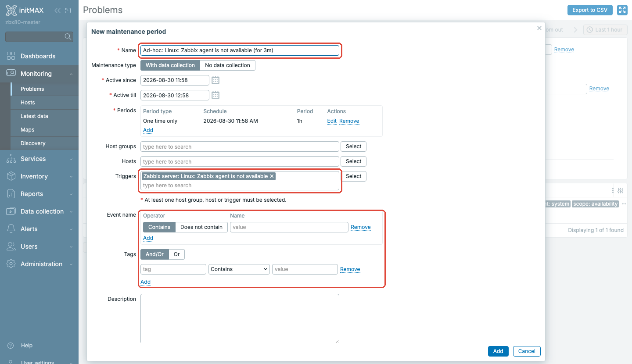
Task: Open Latest data in the sidebar
Action: (44, 116)
